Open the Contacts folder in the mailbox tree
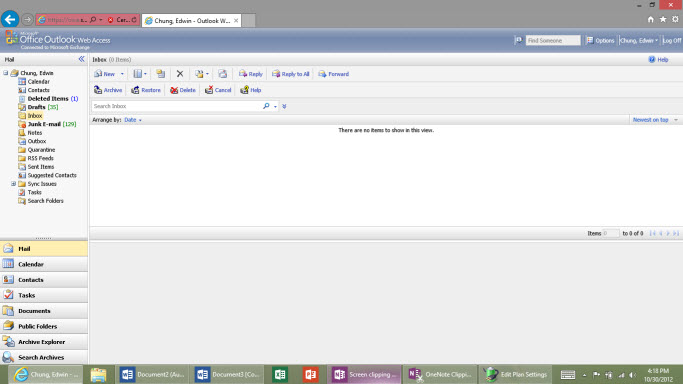The image size is (683, 384). pos(34,90)
